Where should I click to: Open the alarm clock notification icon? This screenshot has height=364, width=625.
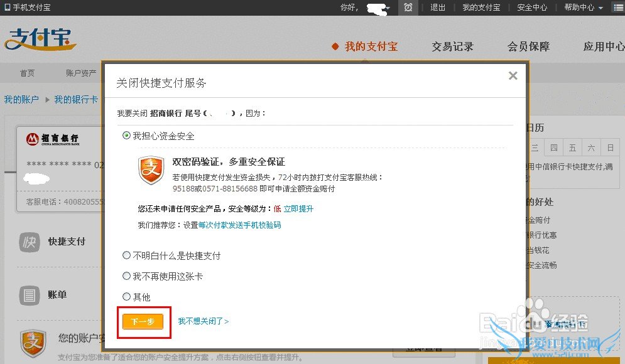pos(408,7)
